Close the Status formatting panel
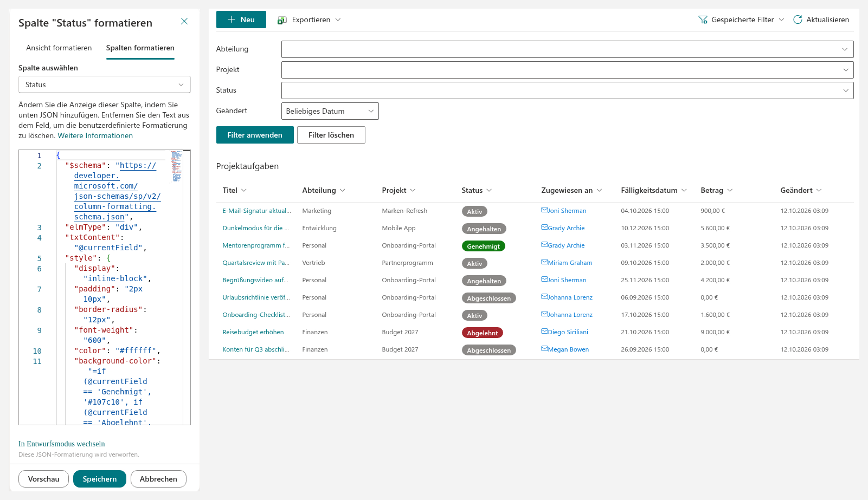Image resolution: width=868 pixels, height=500 pixels. (x=184, y=21)
